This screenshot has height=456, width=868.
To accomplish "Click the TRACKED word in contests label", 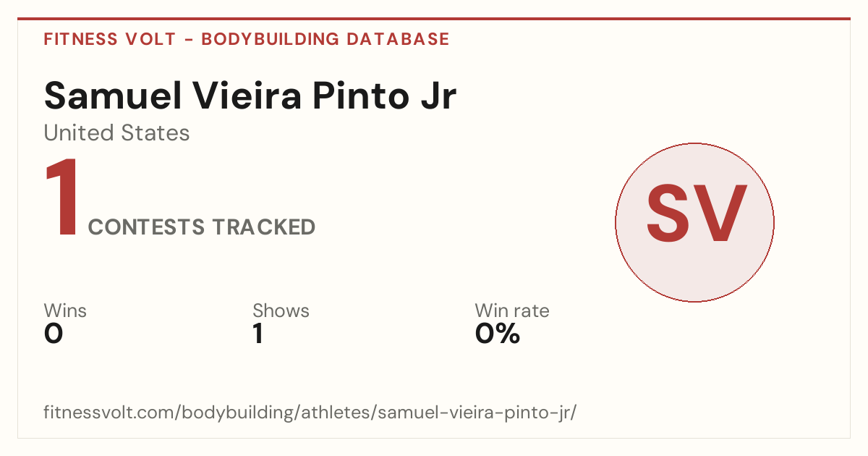I will pos(263,227).
